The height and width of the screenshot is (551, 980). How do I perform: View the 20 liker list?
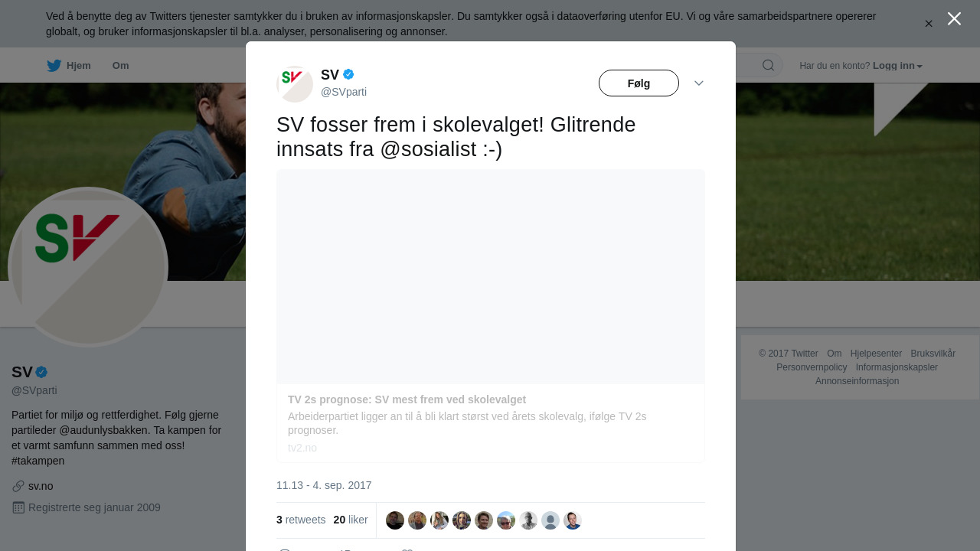tap(351, 520)
